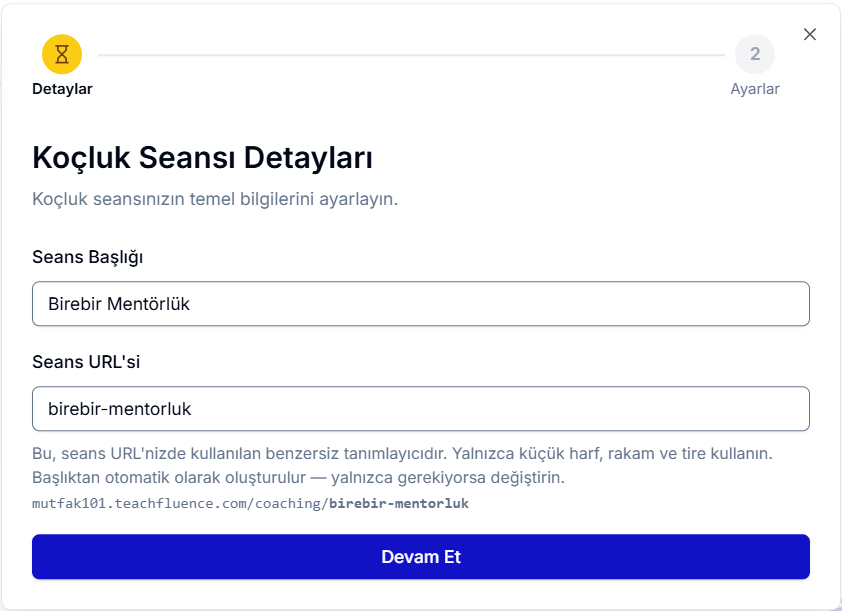The image size is (842, 611).
Task: Click the subtitle about temel bilgilerini
Action: (x=215, y=199)
